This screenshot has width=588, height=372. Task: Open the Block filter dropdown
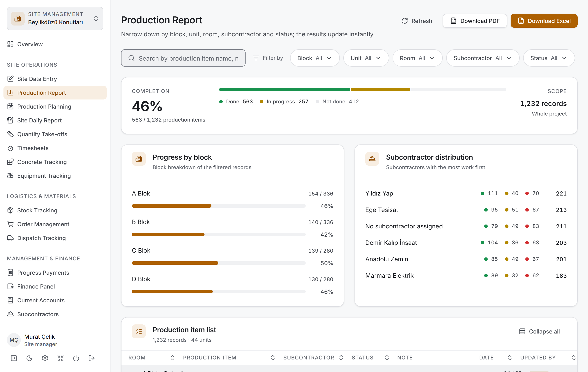pos(315,58)
